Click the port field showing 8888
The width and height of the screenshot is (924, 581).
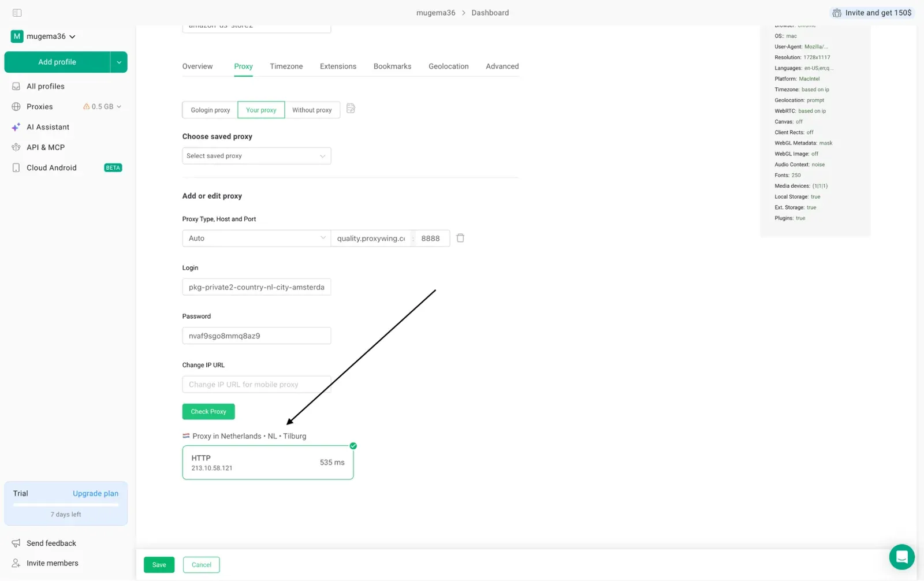click(433, 238)
